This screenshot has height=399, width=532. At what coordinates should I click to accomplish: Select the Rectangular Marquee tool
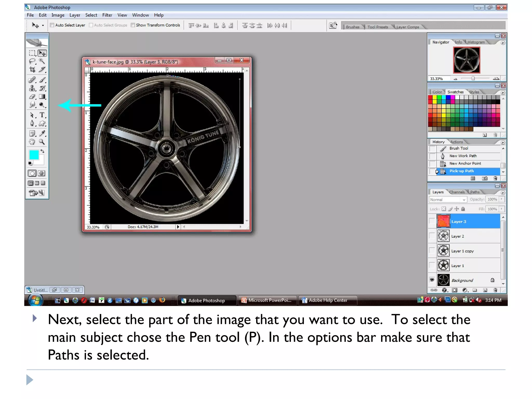[x=32, y=53]
